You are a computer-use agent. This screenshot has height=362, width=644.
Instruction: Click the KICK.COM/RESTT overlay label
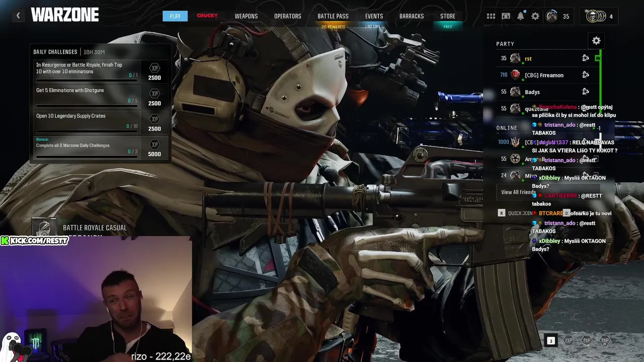(34, 241)
